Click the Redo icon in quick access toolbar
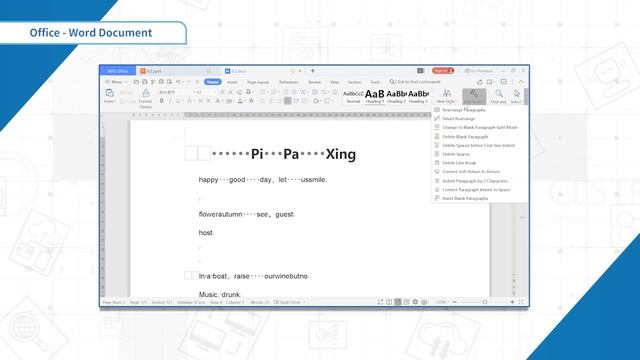The height and width of the screenshot is (360, 640). point(189,82)
